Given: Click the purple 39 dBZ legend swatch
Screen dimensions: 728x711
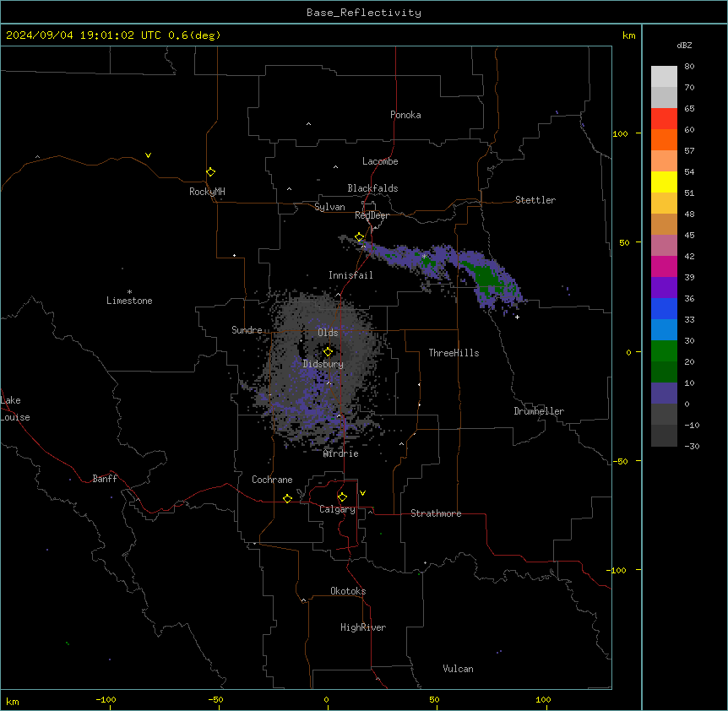Looking at the screenshot, I should [664, 288].
